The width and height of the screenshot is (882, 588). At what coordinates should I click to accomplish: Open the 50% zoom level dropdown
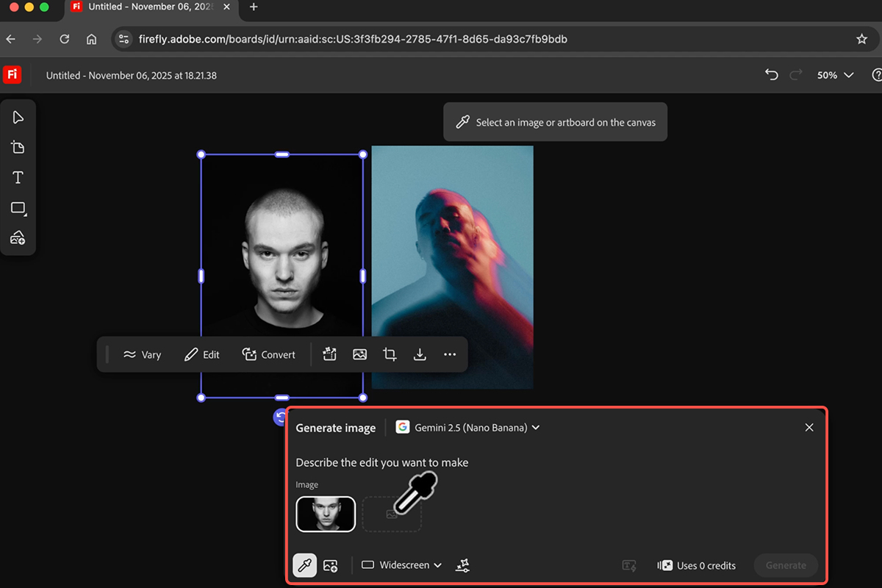(x=836, y=75)
